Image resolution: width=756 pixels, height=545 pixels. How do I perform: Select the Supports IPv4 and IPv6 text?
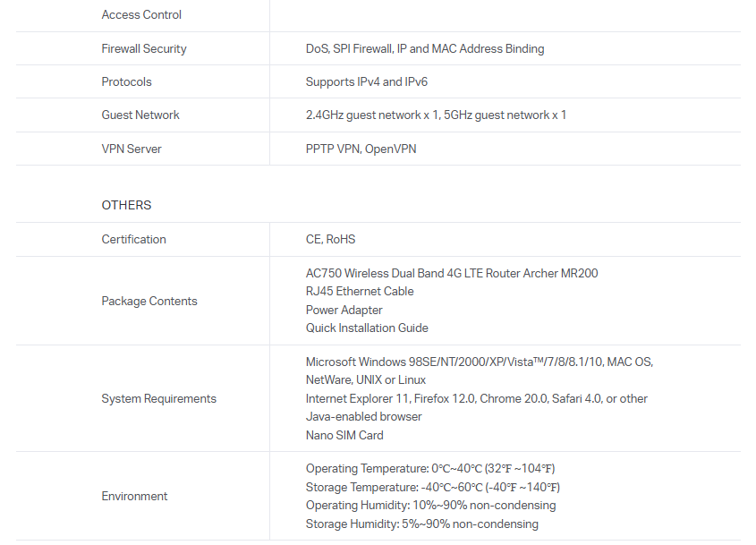367,81
